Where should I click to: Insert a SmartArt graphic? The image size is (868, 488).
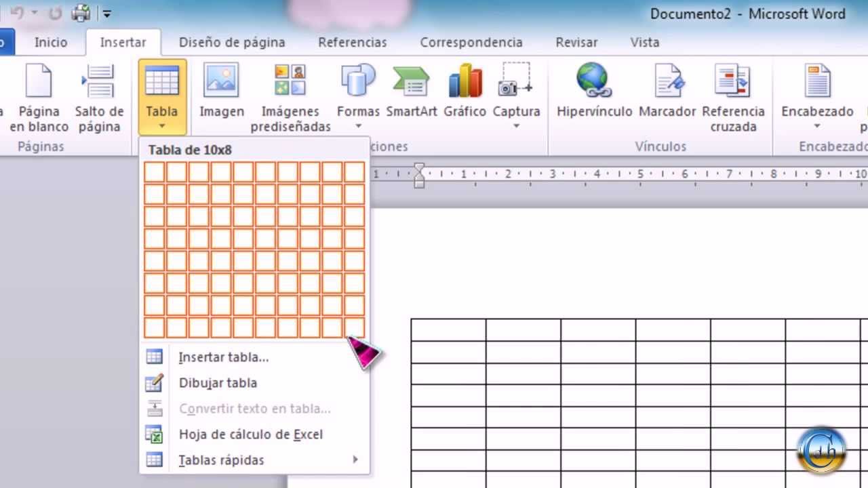pos(412,90)
